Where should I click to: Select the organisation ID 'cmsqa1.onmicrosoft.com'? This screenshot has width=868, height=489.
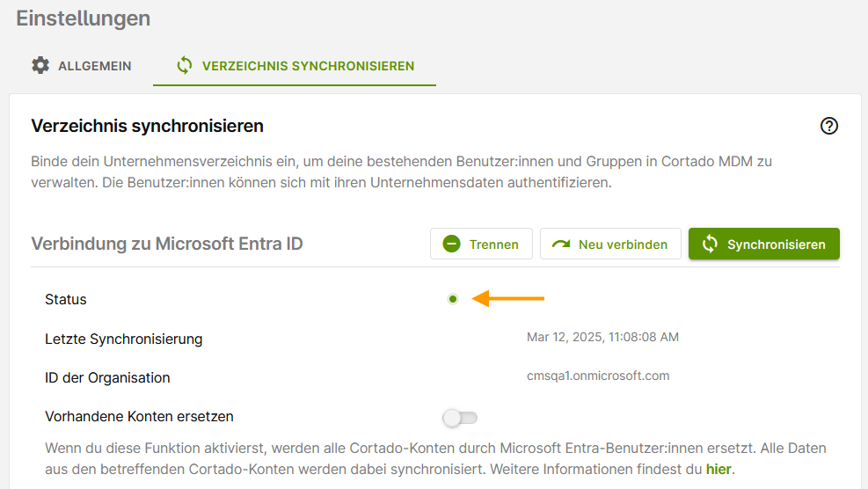[x=598, y=376]
